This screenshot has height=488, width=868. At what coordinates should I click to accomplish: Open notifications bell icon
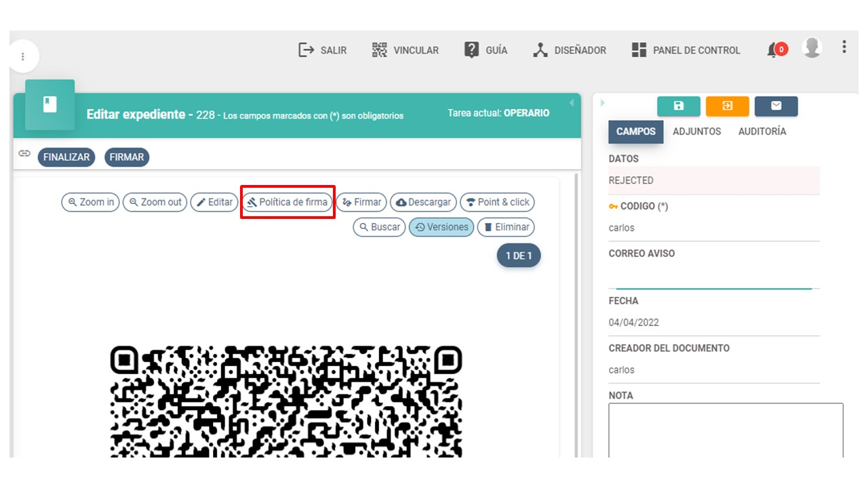[777, 49]
